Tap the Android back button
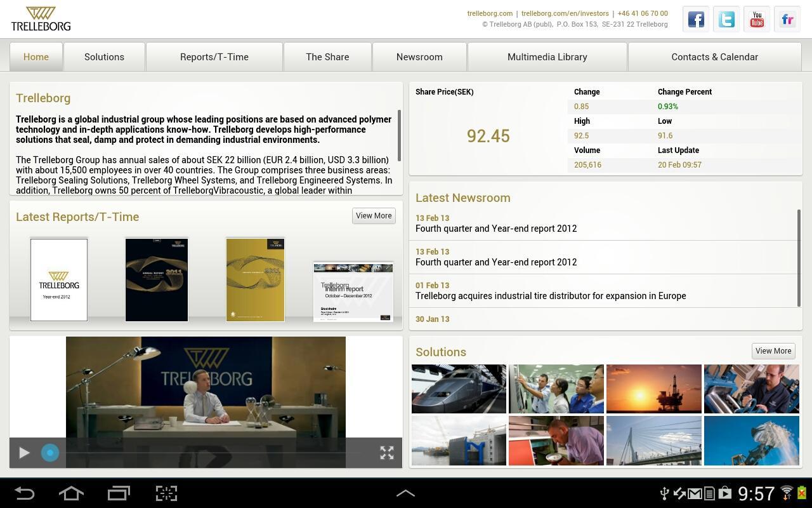Screen dimensions: 812x508 (25, 493)
